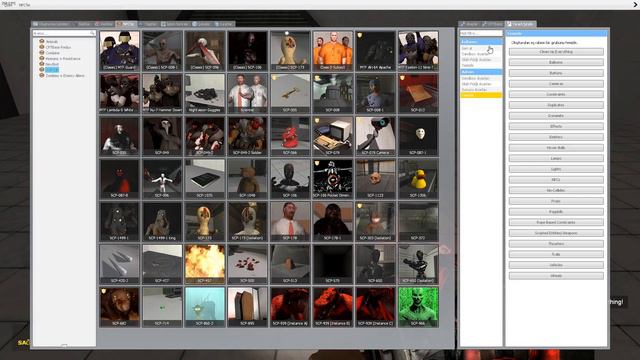Click the Ragdolls cleanup button

pyautogui.click(x=556, y=212)
